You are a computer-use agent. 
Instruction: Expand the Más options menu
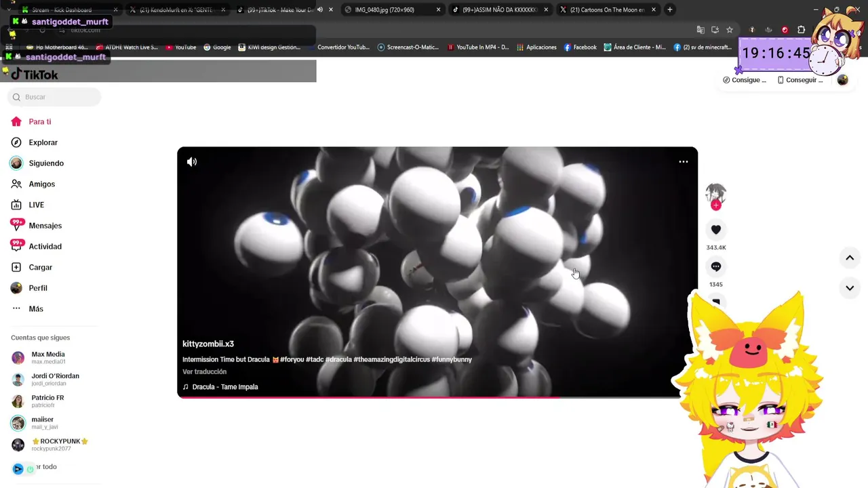[x=27, y=309]
